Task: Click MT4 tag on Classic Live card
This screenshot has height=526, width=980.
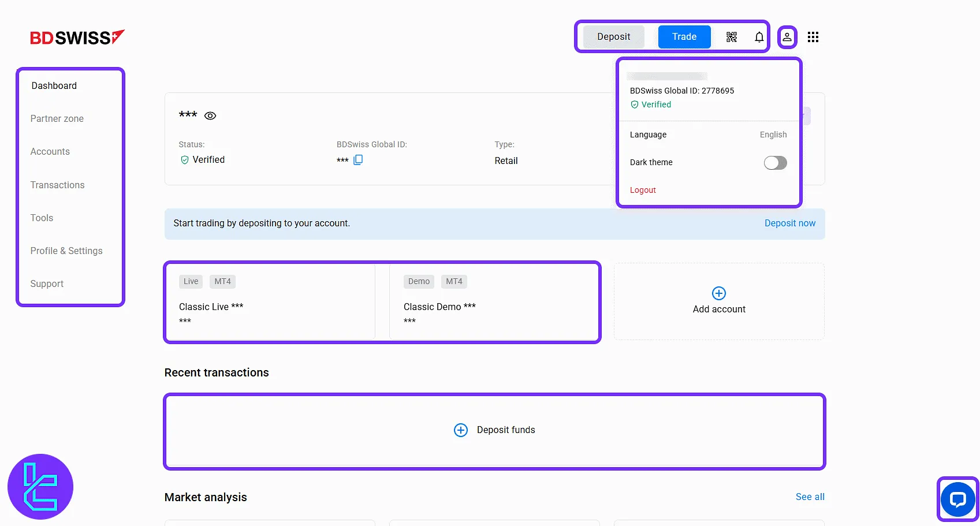Action: (x=222, y=282)
